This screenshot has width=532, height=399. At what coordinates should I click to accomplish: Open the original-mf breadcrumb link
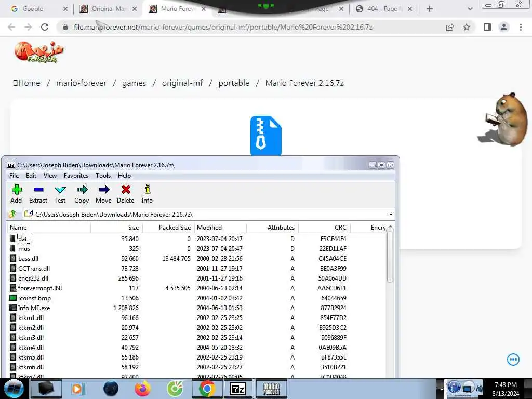182,83
